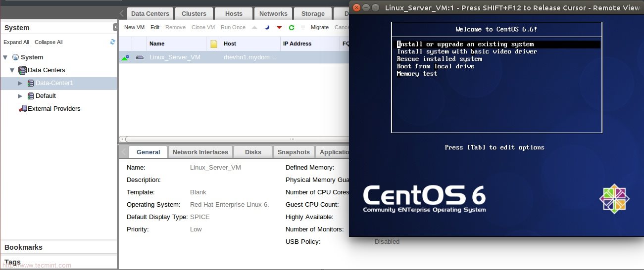The width and height of the screenshot is (644, 270).
Task: Select 'Boot from local drive' in the CentOS menu
Action: tap(435, 66)
